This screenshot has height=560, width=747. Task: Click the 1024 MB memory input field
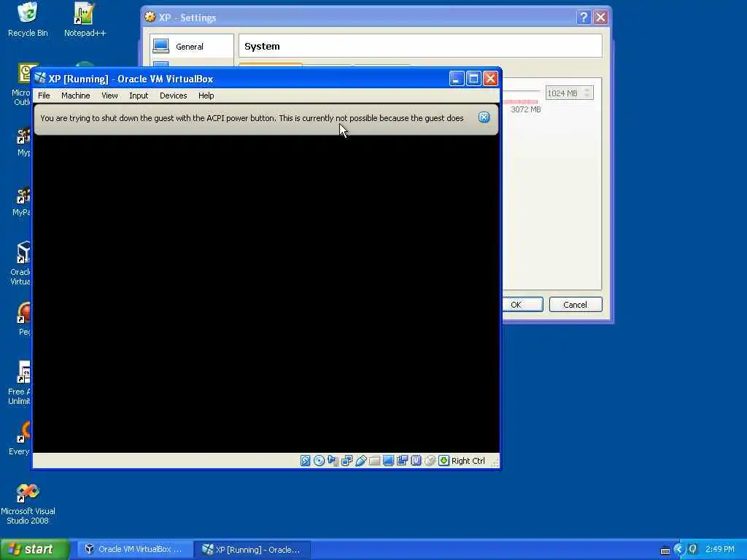pos(564,93)
